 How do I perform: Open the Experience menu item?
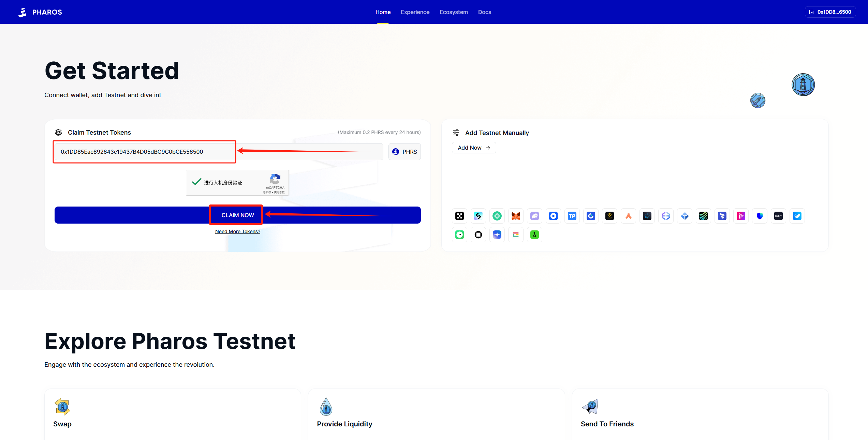point(415,12)
